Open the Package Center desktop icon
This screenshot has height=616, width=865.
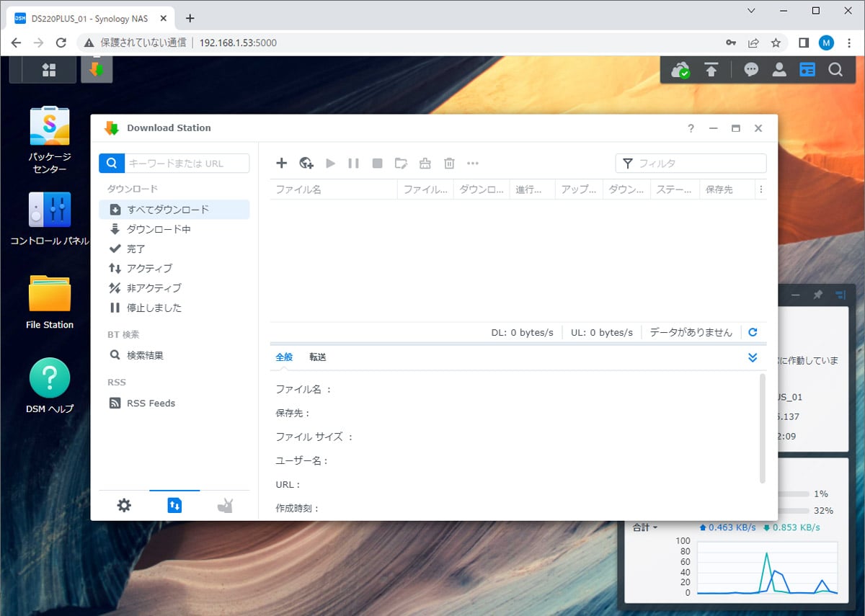pos(50,141)
